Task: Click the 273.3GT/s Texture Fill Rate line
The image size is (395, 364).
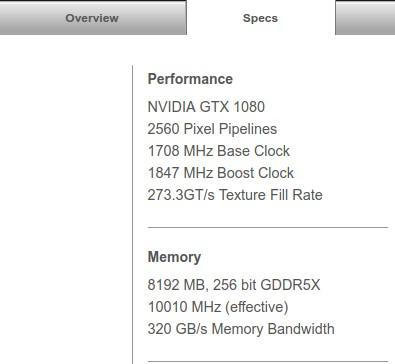Action: (x=235, y=195)
